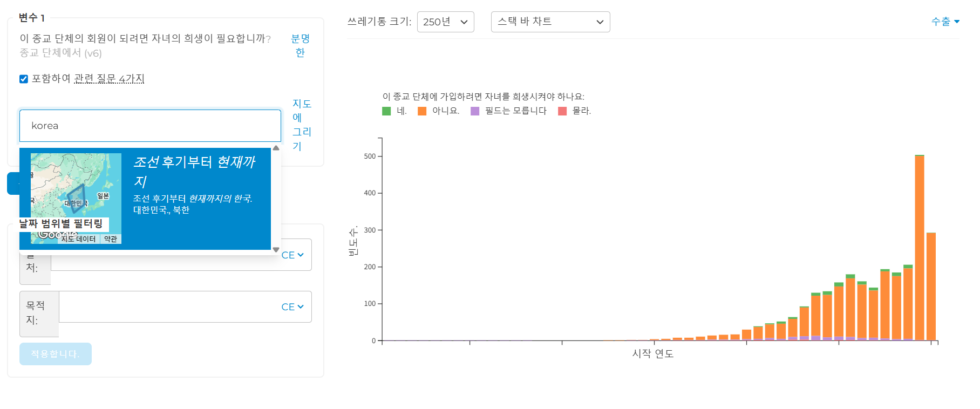Click the orange '아니요' legend swatch

pos(422,111)
